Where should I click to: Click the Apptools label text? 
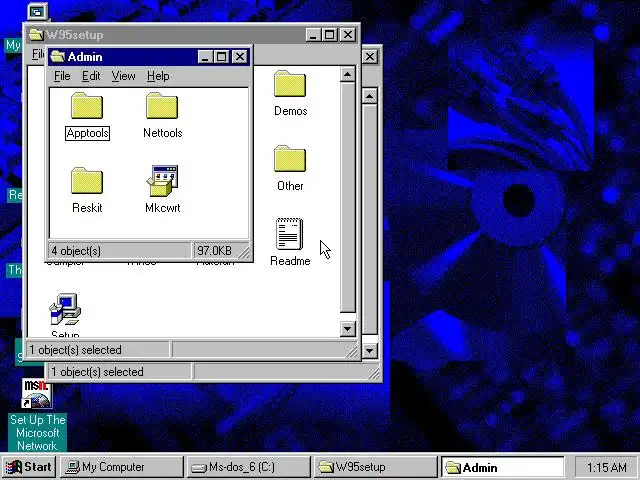point(87,133)
